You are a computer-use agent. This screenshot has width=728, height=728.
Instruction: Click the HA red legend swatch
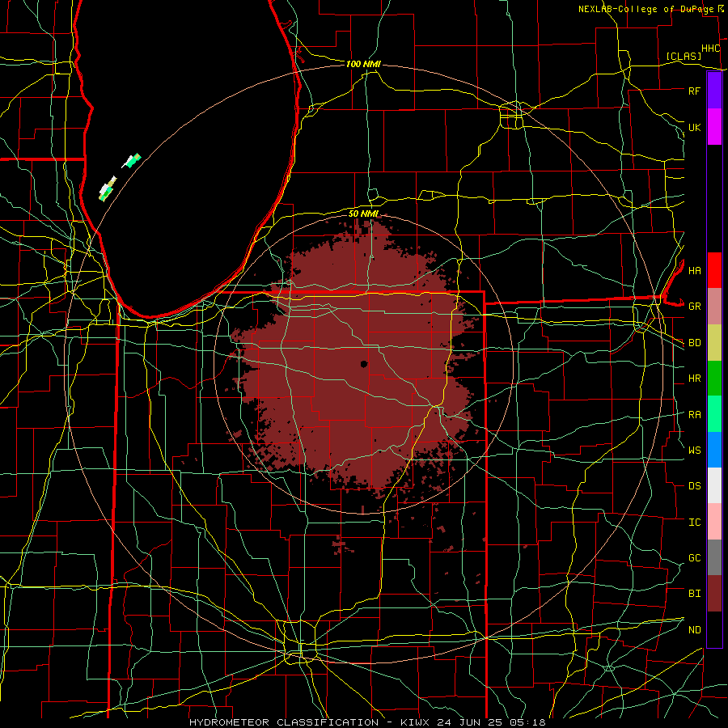tap(714, 270)
